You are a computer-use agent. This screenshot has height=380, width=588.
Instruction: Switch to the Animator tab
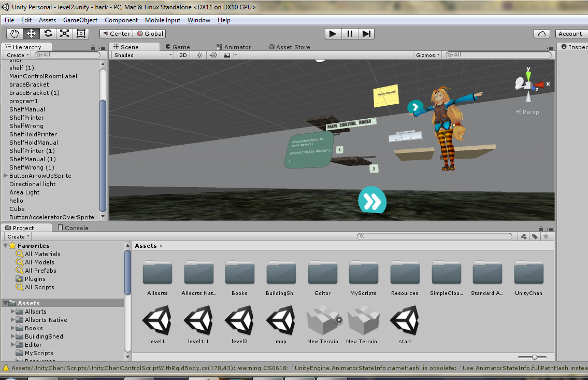pyautogui.click(x=234, y=47)
